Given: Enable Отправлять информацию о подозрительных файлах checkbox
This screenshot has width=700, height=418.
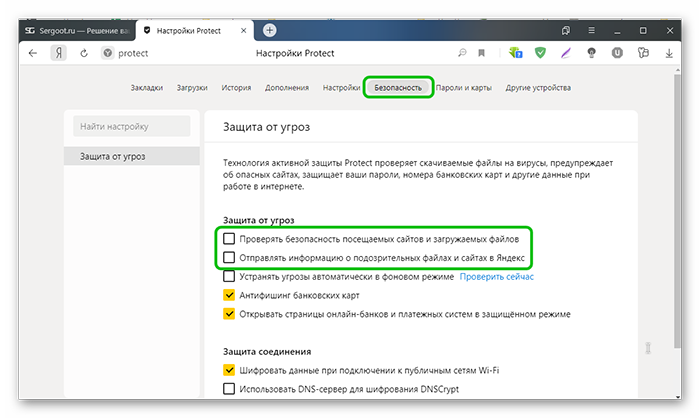Looking at the screenshot, I should click(229, 258).
